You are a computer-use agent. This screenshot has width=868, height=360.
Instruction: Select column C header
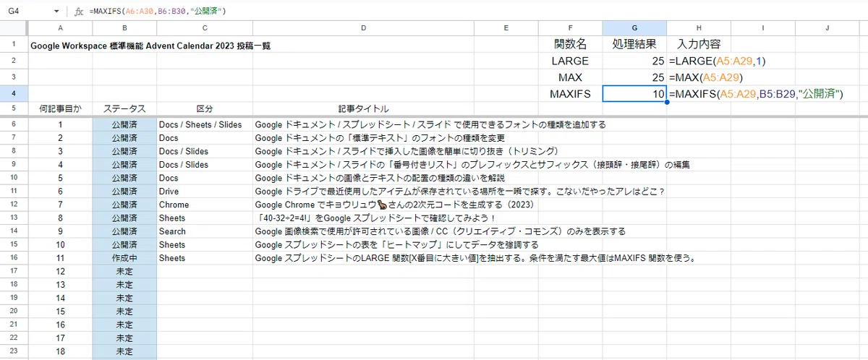(x=205, y=28)
